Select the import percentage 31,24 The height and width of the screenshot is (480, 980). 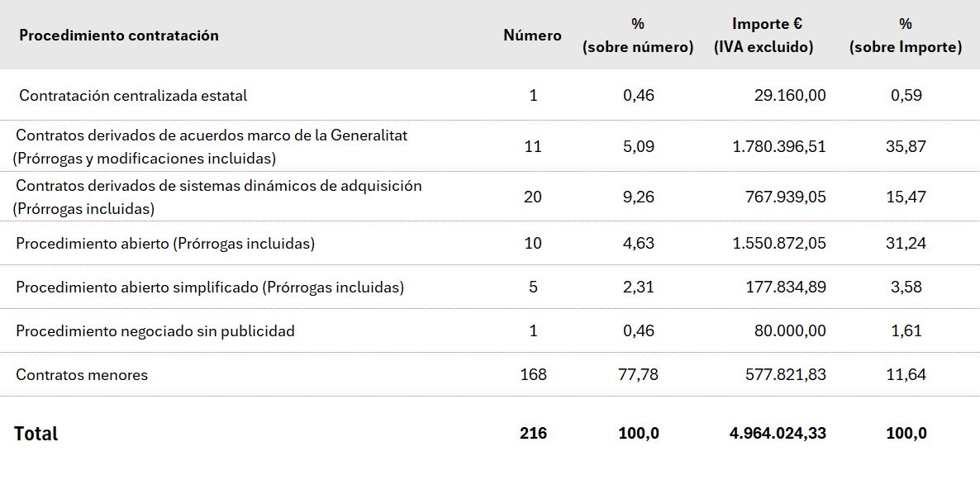click(906, 244)
